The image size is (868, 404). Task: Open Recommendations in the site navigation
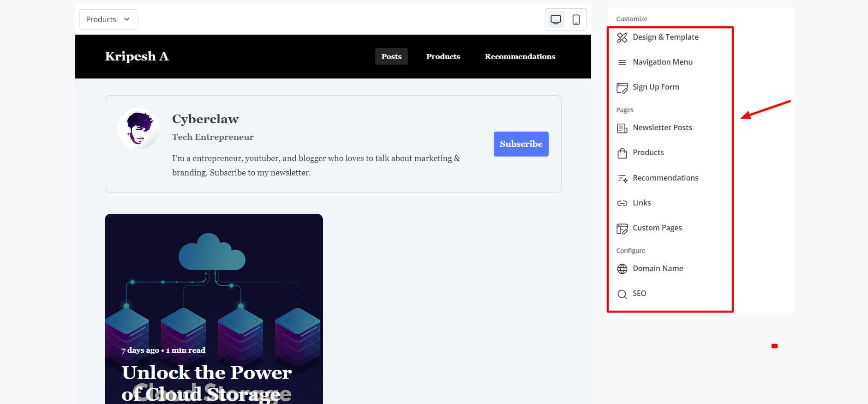[520, 56]
